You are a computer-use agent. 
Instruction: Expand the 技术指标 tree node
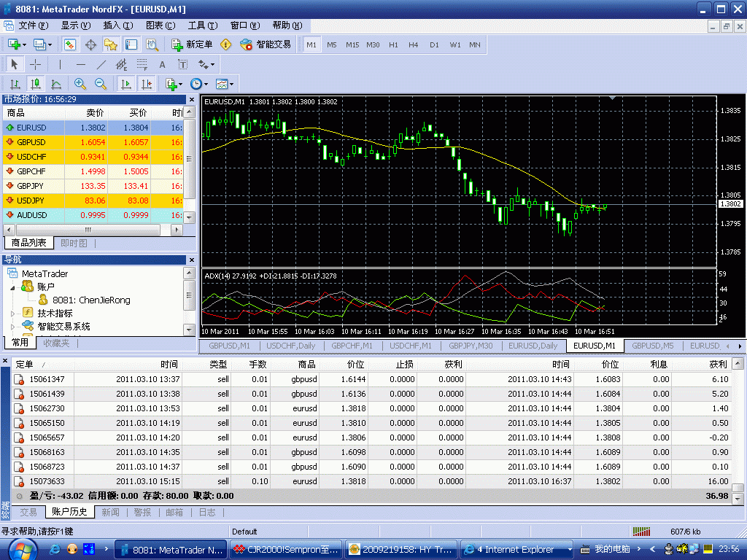[12, 313]
